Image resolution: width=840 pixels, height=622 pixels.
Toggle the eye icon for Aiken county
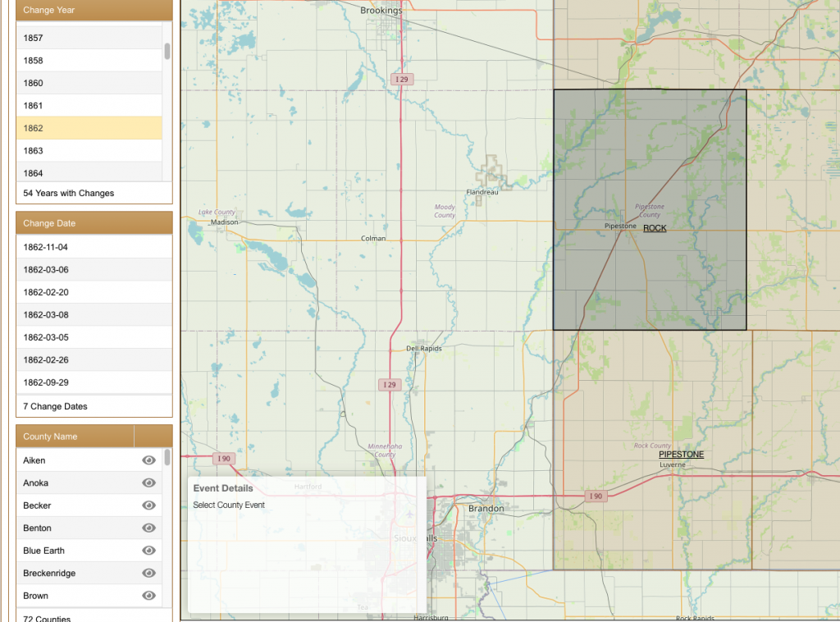point(148,460)
